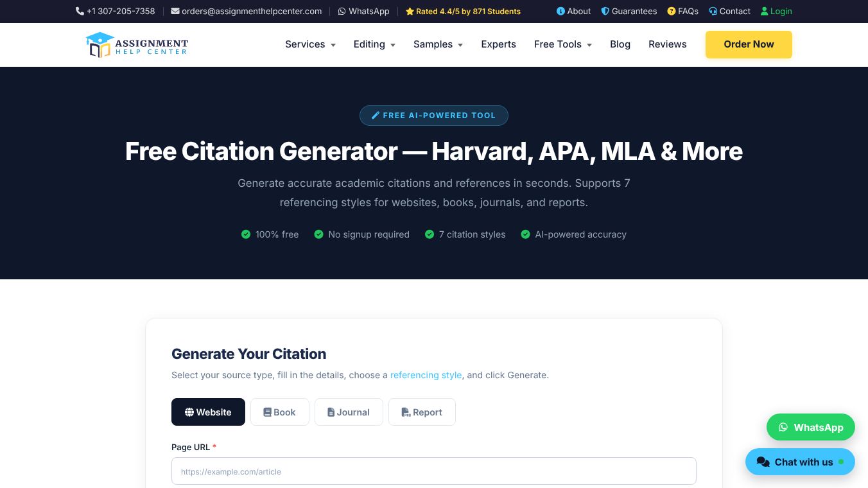The width and height of the screenshot is (868, 488).
Task: Open the Assignment Help Center logo homepage
Action: point(137,44)
